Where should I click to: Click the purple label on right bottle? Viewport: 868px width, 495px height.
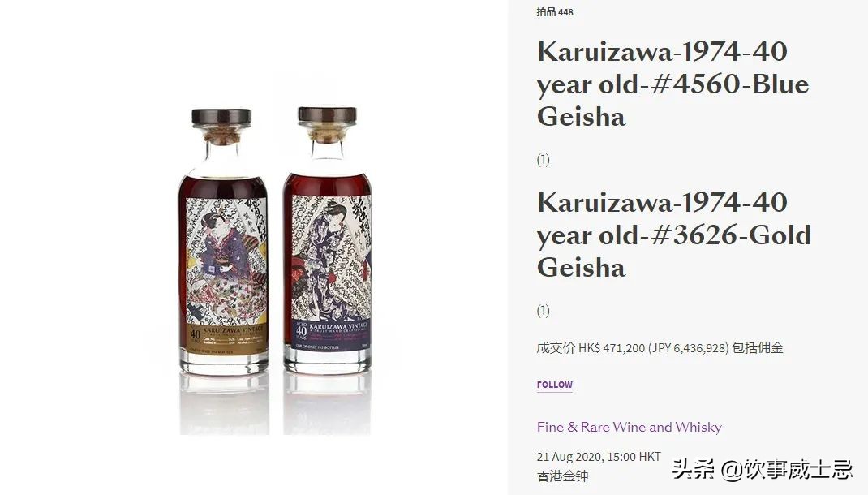(x=331, y=334)
